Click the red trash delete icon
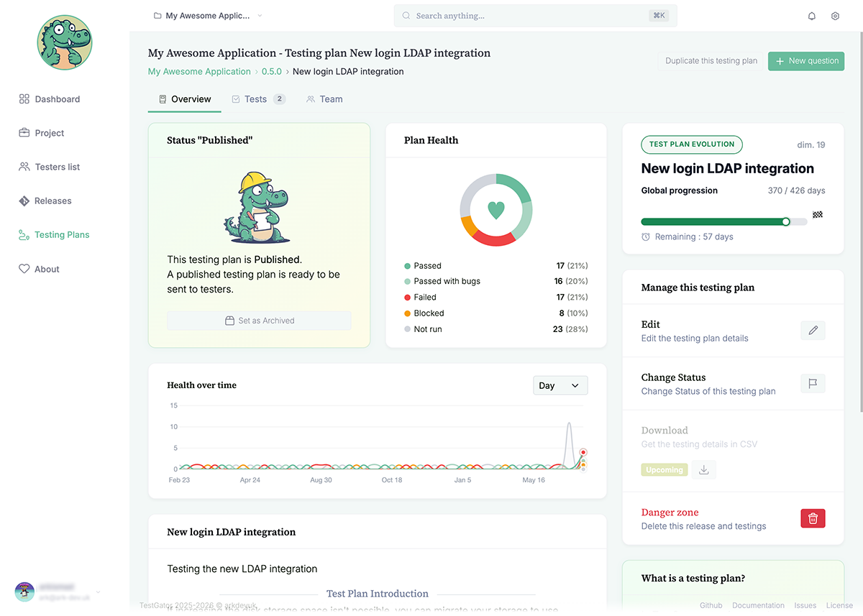863x616 pixels. click(813, 518)
